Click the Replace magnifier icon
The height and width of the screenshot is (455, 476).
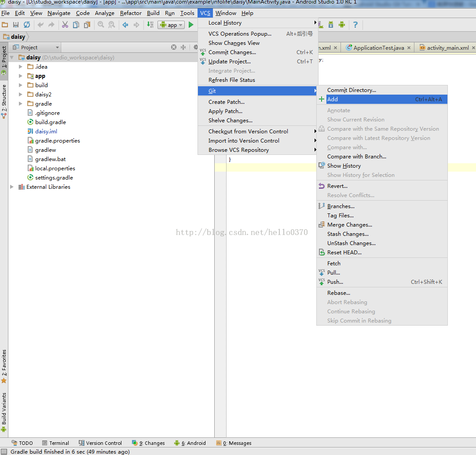tap(112, 25)
